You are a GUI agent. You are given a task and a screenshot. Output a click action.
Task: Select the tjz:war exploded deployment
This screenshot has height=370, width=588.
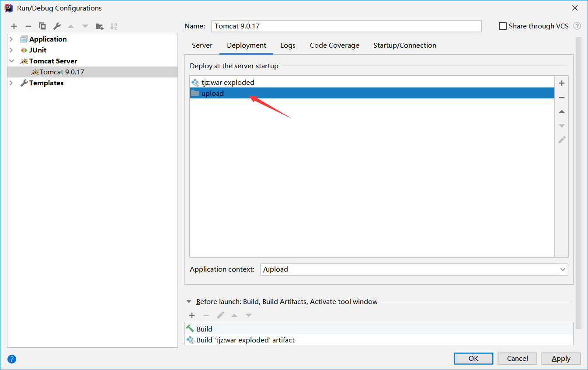372,82
